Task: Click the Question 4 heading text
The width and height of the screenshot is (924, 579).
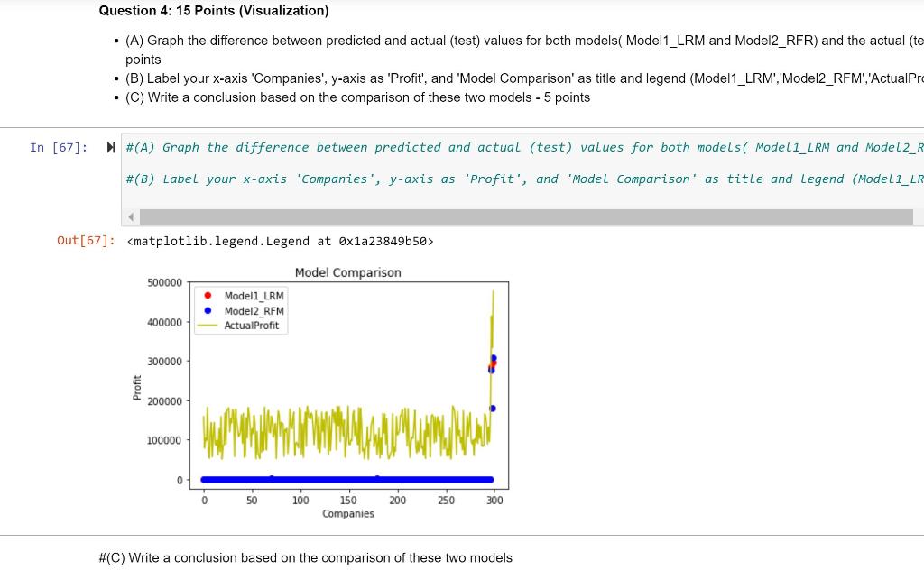Action: click(x=213, y=10)
